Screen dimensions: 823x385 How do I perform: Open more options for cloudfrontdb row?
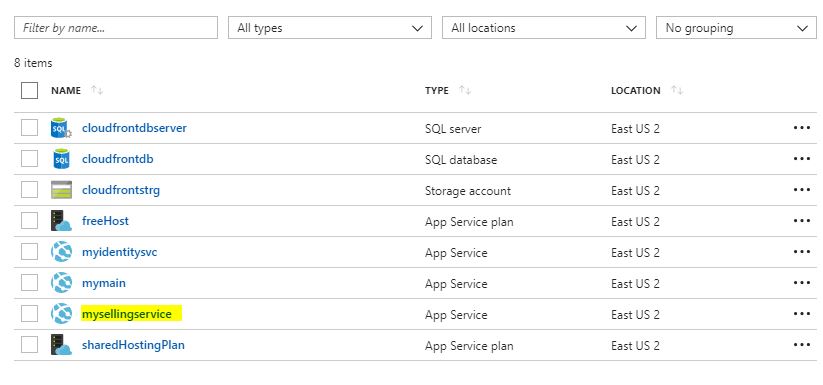[802, 158]
